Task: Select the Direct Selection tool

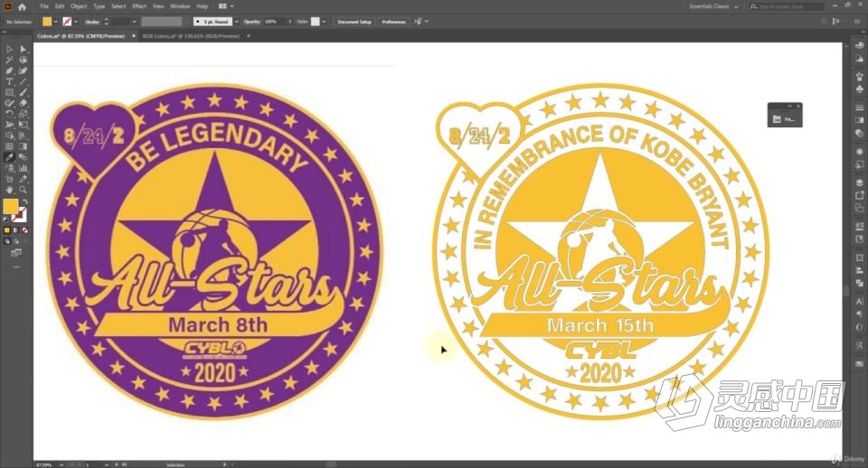Action: [x=24, y=49]
